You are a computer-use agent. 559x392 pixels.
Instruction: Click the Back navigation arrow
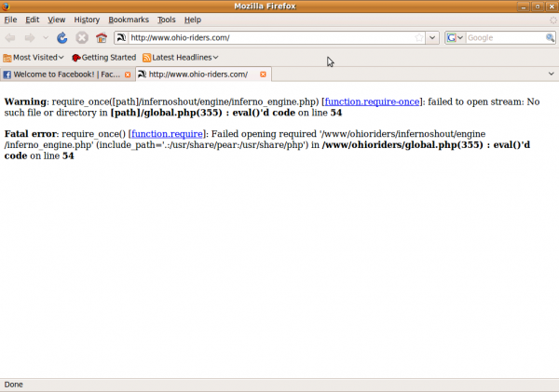pyautogui.click(x=10, y=38)
